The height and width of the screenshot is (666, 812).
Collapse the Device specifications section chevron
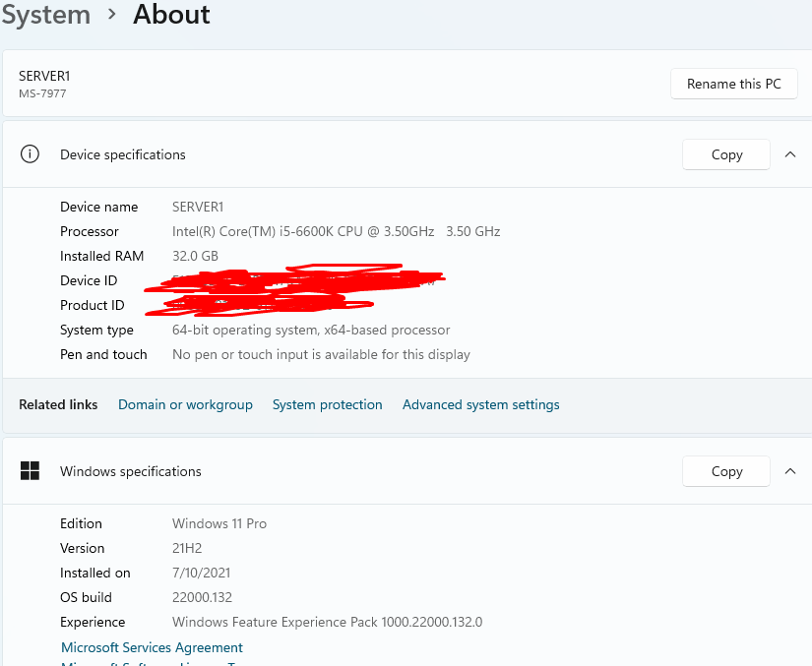pyautogui.click(x=790, y=154)
